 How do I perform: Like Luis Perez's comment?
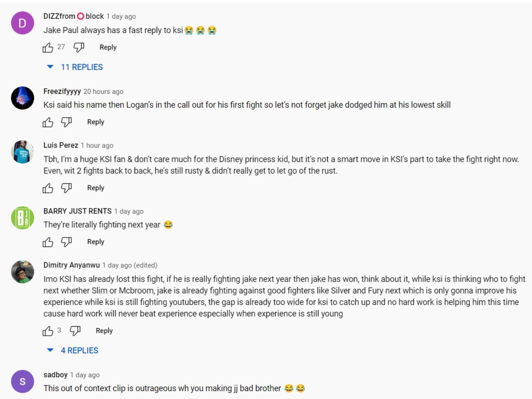point(48,188)
